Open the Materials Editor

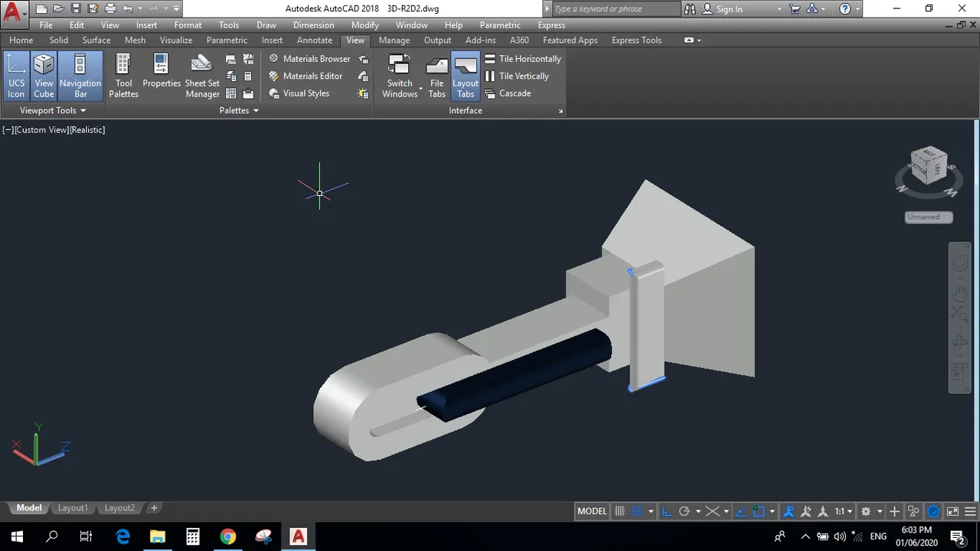(305, 76)
